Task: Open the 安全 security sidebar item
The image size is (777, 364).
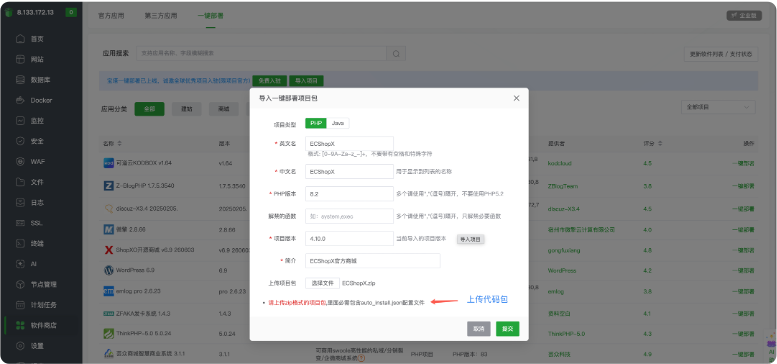Action: (x=37, y=141)
